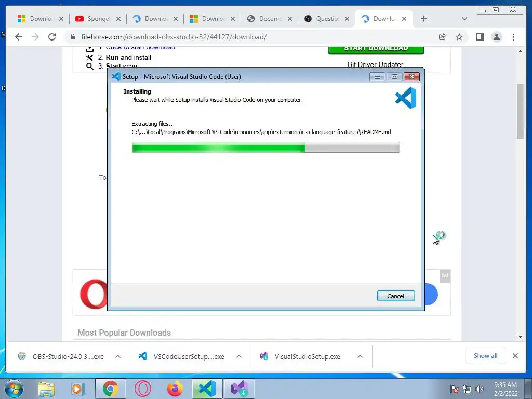
Task: Open Opera browser from taskbar
Action: tap(142, 389)
